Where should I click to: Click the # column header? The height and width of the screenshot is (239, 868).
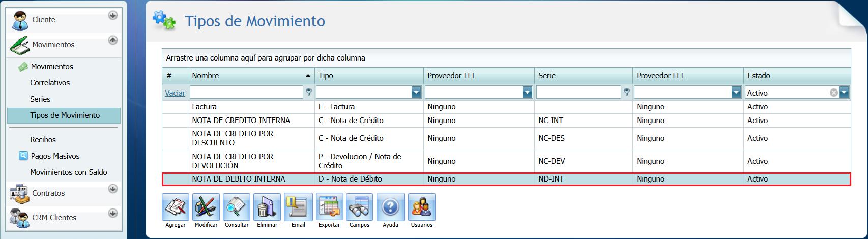point(175,76)
